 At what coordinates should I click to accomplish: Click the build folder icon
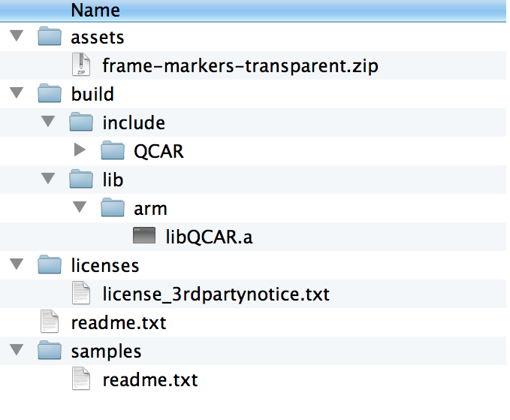pos(50,93)
